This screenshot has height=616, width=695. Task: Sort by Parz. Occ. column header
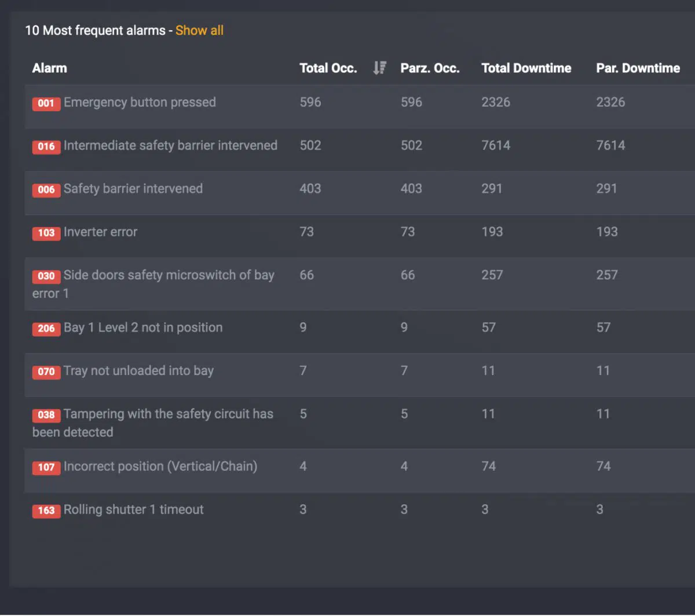pos(430,68)
